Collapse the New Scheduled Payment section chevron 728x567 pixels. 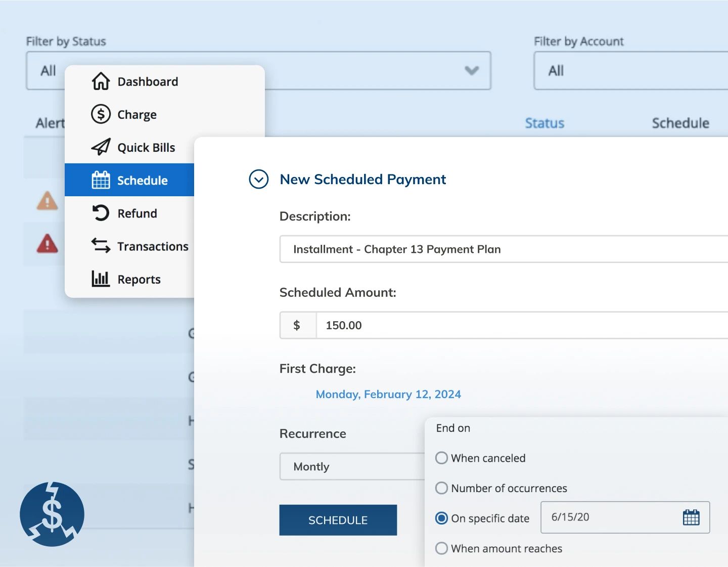click(x=259, y=179)
